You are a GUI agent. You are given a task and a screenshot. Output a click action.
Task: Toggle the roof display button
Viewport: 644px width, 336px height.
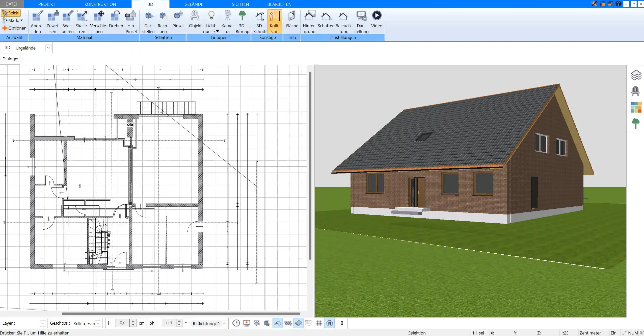pos(278,323)
